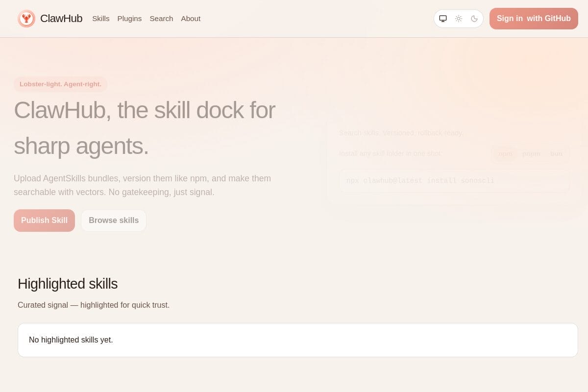The height and width of the screenshot is (392, 588).
Task: Open the About page
Action: 191,18
